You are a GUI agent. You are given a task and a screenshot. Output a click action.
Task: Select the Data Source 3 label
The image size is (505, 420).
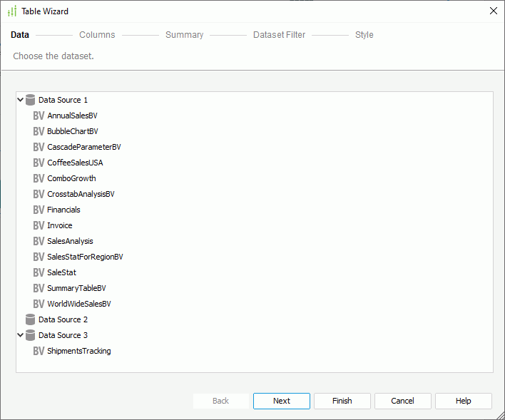[x=63, y=335]
